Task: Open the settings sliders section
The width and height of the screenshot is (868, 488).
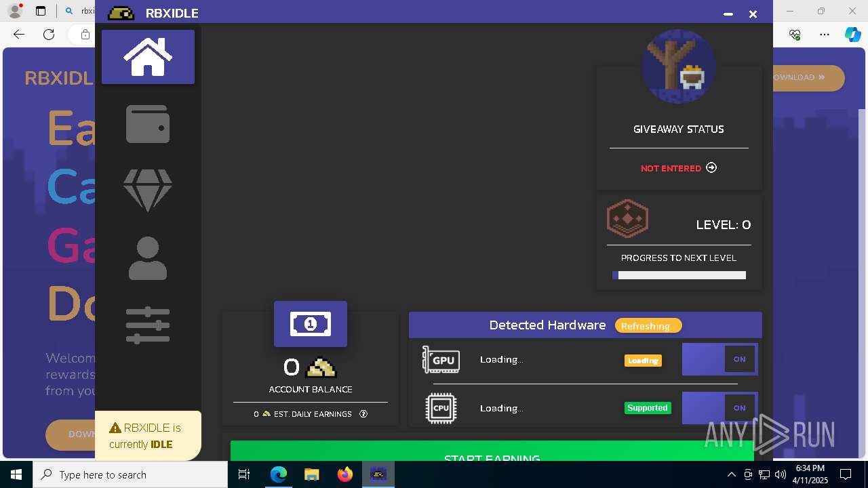Action: tap(148, 325)
